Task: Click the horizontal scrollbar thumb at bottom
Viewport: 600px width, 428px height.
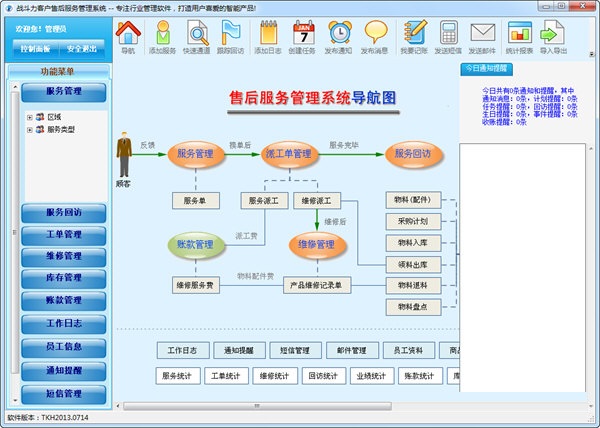Action: pos(257,406)
